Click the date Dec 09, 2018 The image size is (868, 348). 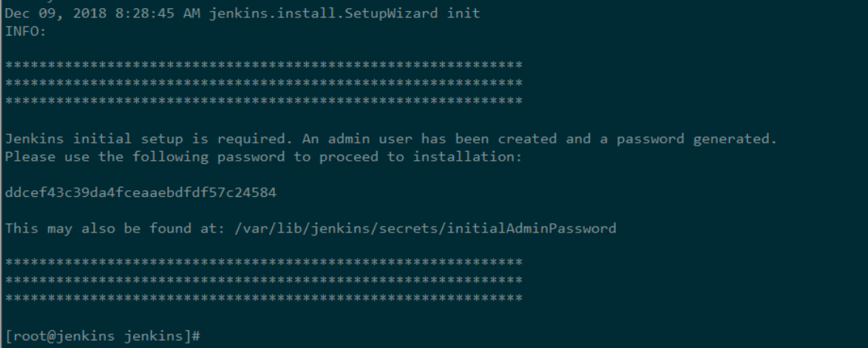point(55,14)
